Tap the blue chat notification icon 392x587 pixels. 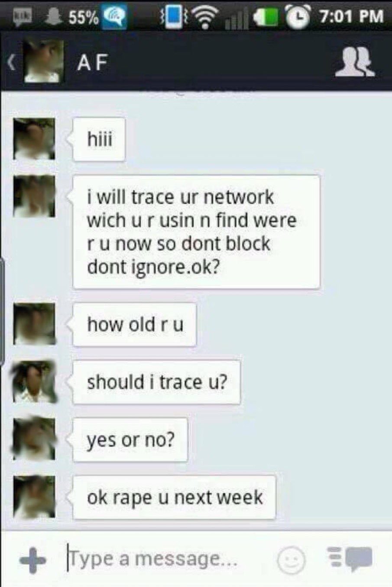coord(114,17)
